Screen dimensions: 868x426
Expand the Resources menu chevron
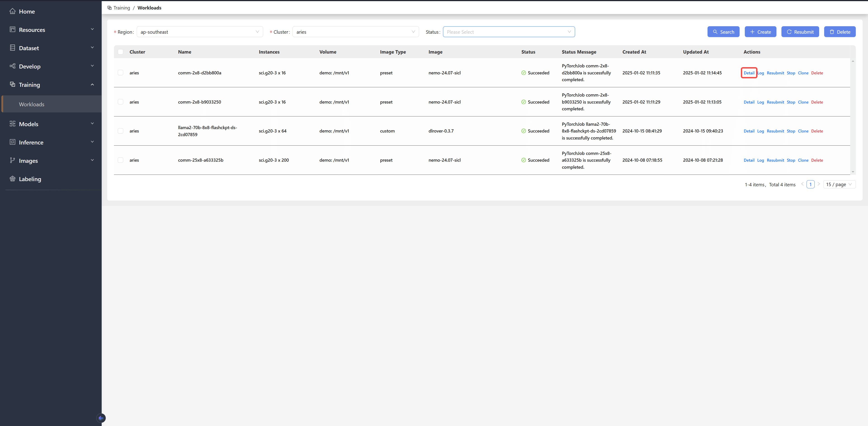point(92,29)
